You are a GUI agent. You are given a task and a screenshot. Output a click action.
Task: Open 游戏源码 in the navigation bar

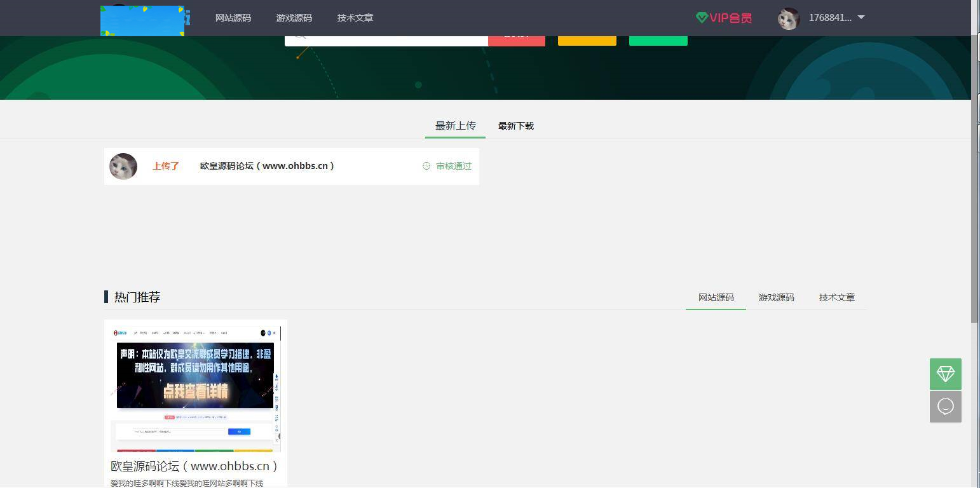(294, 18)
